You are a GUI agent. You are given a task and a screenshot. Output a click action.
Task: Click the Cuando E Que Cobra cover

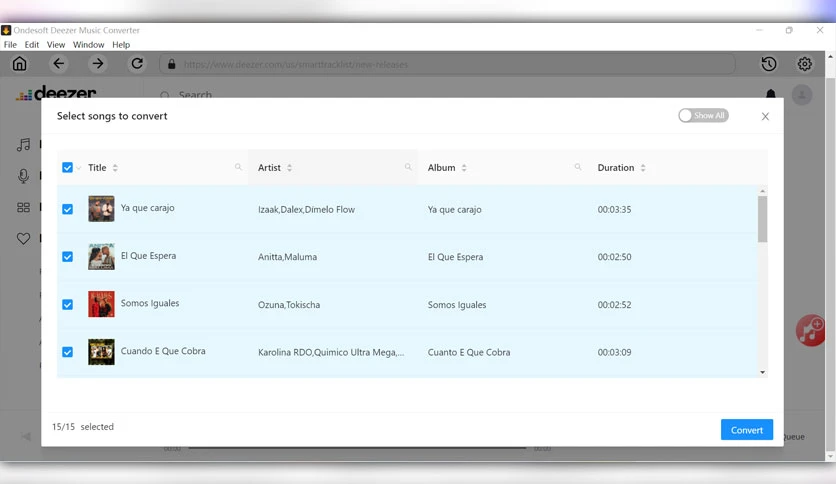(101, 352)
